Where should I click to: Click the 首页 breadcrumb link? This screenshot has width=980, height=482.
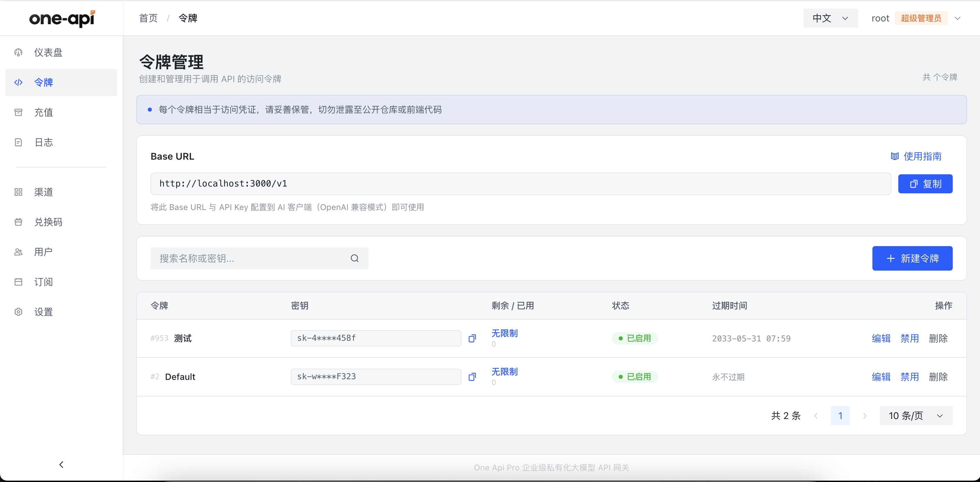tap(148, 18)
